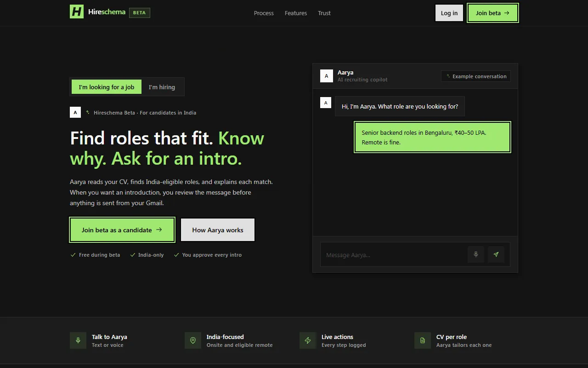The width and height of the screenshot is (588, 368).
Task: Click the checkmark next to Free during beta
Action: click(x=73, y=255)
